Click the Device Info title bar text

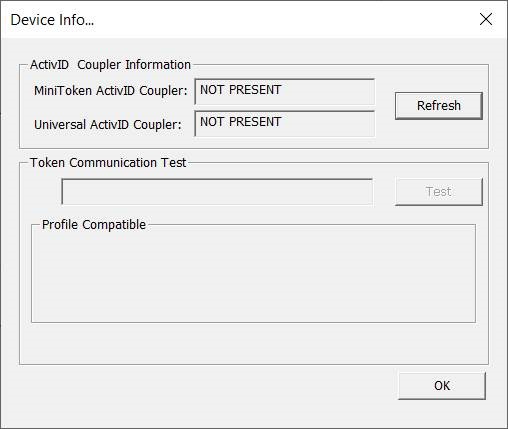point(52,20)
